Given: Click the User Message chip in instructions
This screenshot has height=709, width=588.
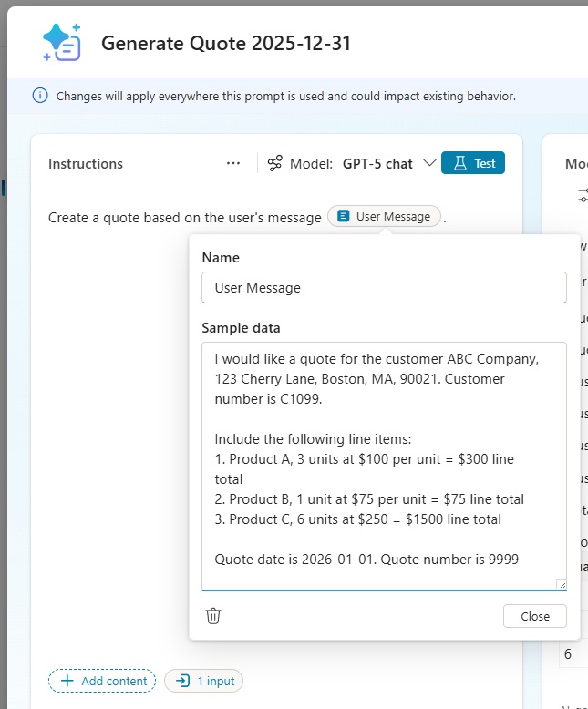Looking at the screenshot, I should 384,217.
